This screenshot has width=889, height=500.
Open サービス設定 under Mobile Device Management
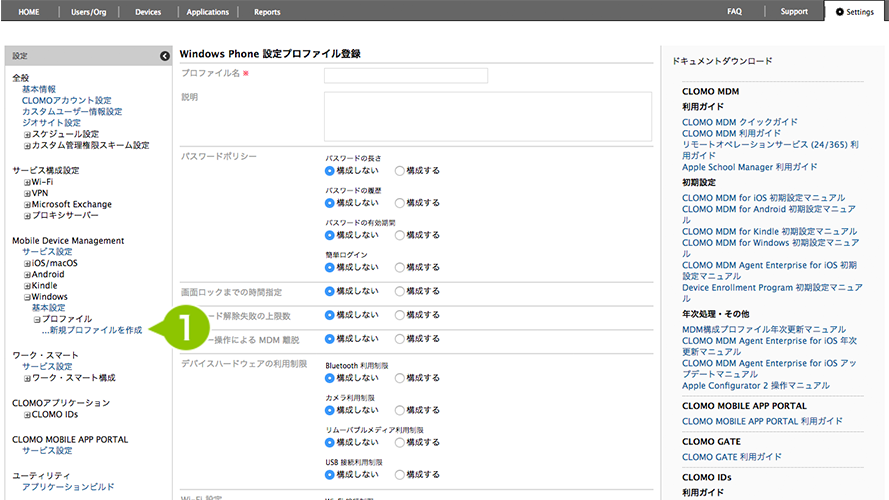click(x=47, y=252)
